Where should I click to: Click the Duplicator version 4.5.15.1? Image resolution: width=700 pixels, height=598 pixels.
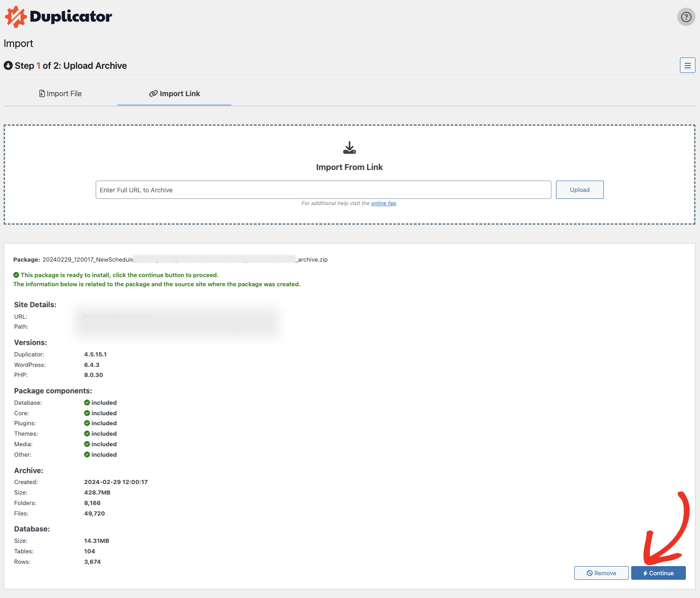point(95,354)
